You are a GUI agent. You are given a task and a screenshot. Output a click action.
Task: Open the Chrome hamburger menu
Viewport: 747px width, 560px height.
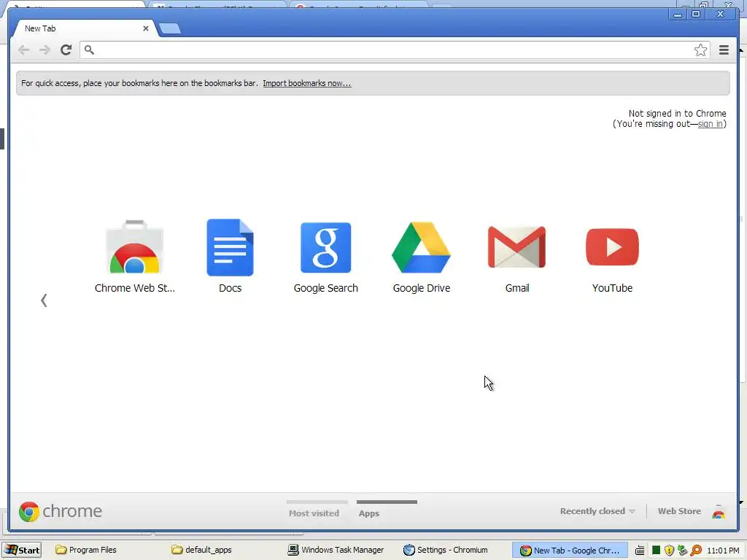coord(724,50)
